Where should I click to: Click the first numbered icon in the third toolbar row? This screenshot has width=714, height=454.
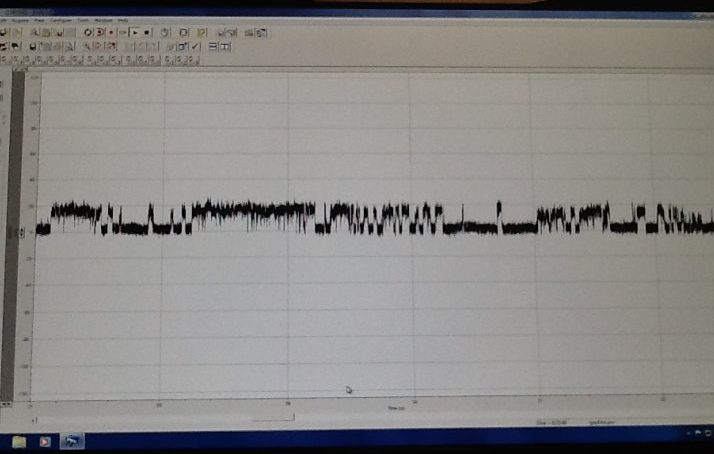5,60
